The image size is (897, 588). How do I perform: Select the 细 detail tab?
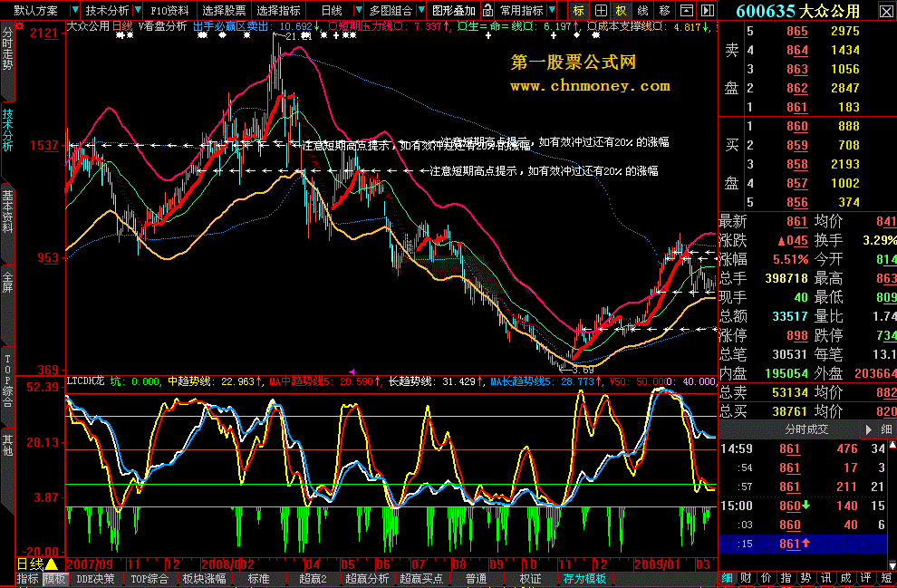point(727,579)
